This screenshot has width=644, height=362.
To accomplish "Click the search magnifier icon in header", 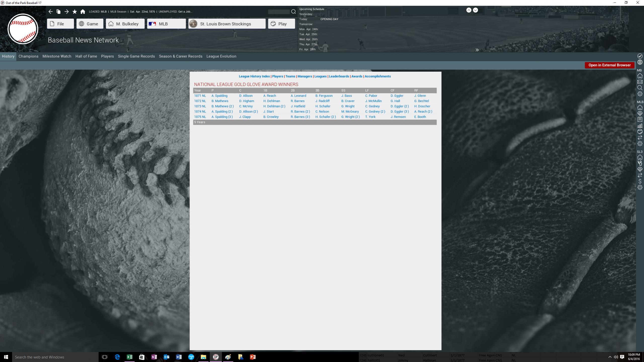I will [293, 12].
